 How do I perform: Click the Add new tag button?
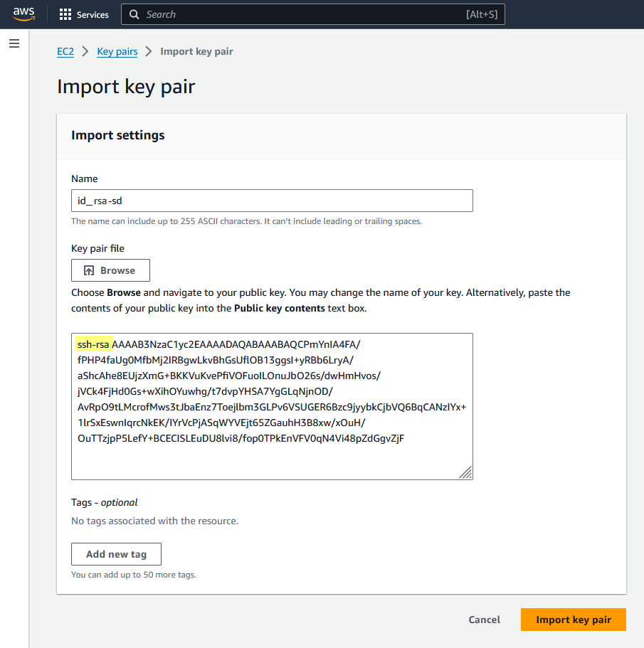(x=116, y=554)
